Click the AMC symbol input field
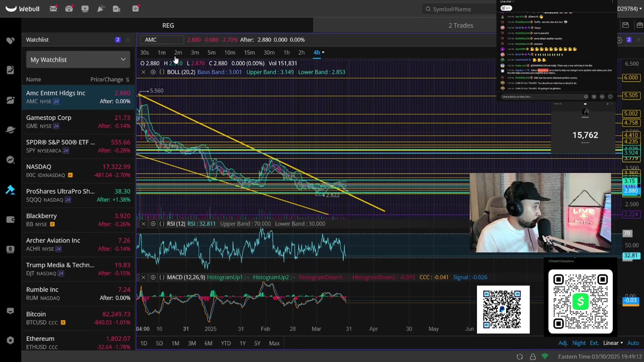The width and height of the screenshot is (644, 362). (163, 40)
